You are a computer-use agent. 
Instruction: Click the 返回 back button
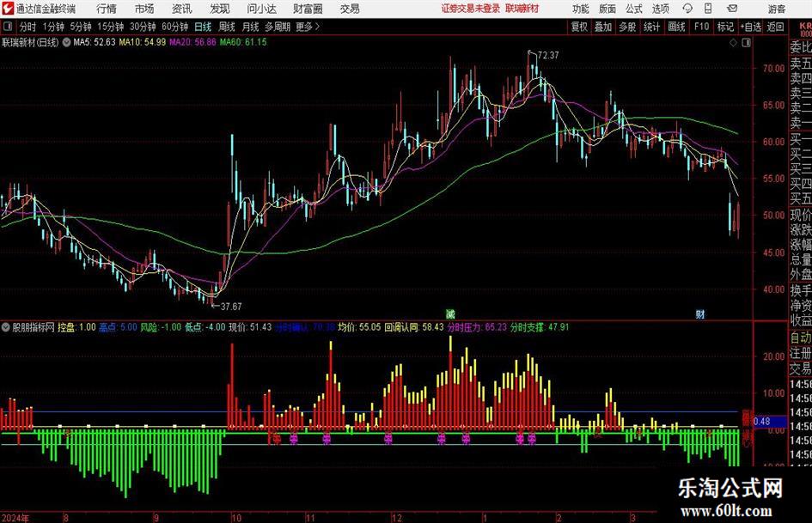coord(775,27)
